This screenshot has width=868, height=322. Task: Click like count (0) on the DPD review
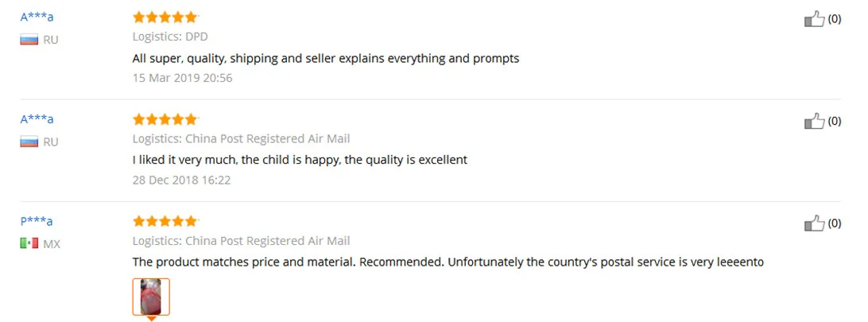pyautogui.click(x=835, y=19)
